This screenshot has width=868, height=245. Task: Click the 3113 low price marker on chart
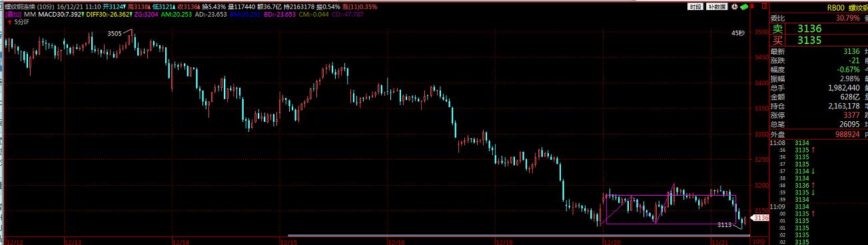pyautogui.click(x=724, y=225)
